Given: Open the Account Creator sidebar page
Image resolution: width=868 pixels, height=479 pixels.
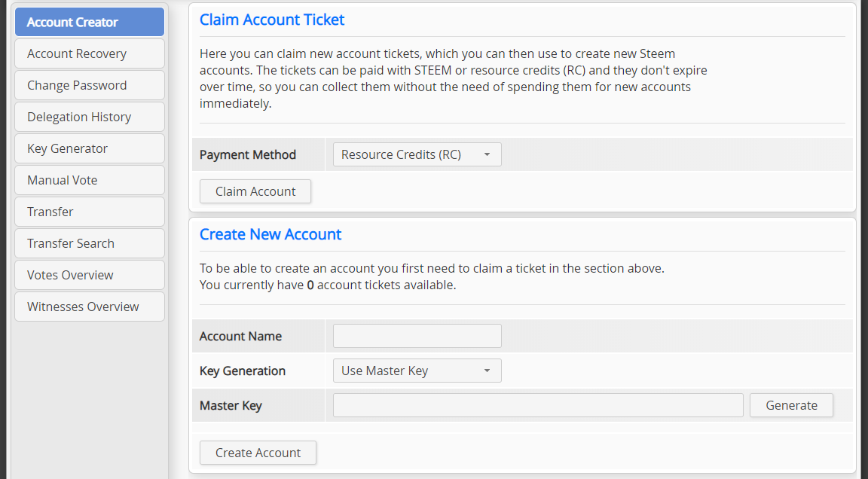Looking at the screenshot, I should click(89, 22).
